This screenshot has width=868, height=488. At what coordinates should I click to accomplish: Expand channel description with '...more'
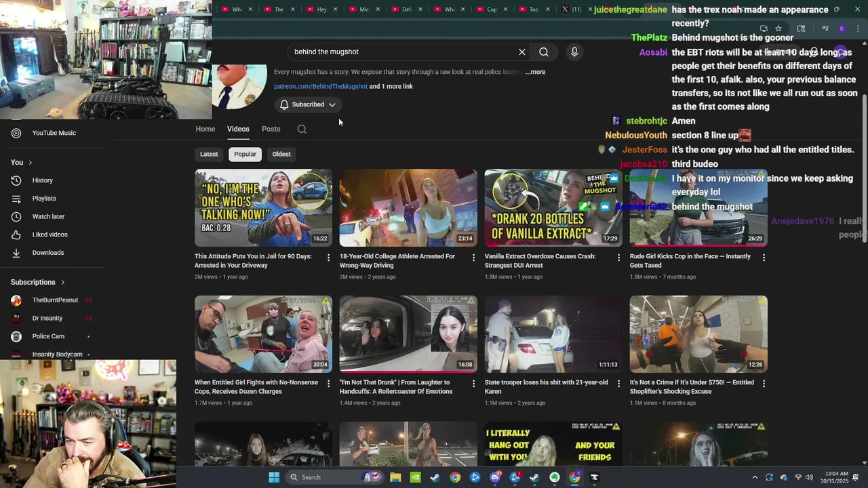pos(535,72)
